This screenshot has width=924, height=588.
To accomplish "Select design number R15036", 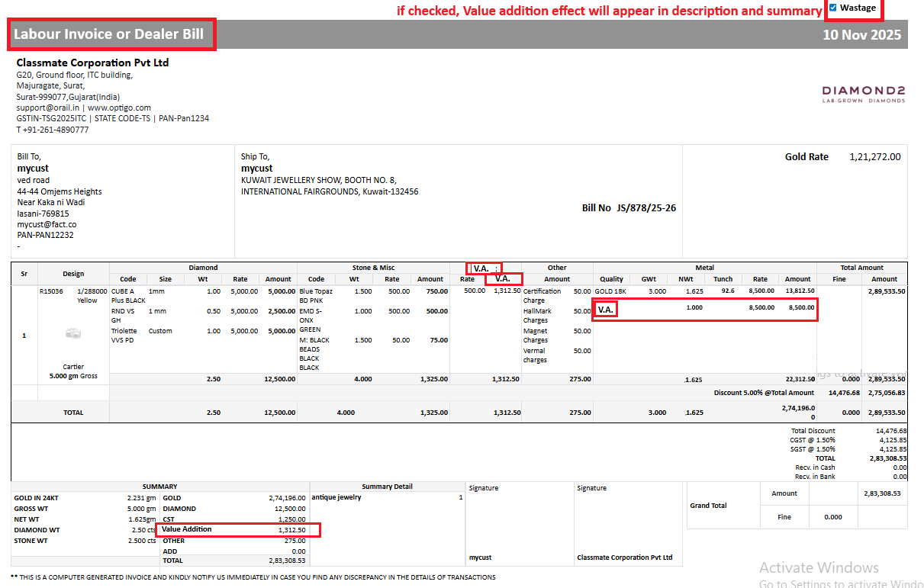I will point(52,291).
